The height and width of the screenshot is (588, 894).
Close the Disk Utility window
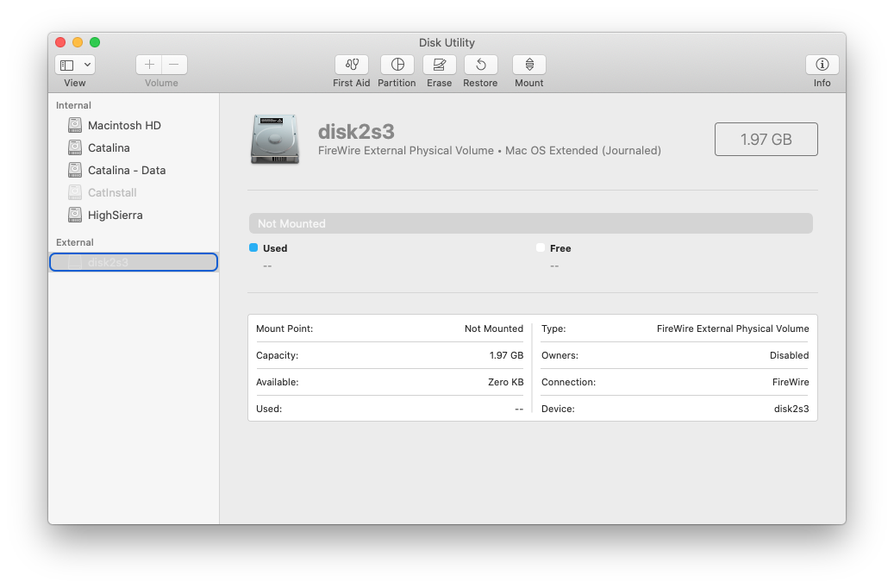(60, 42)
